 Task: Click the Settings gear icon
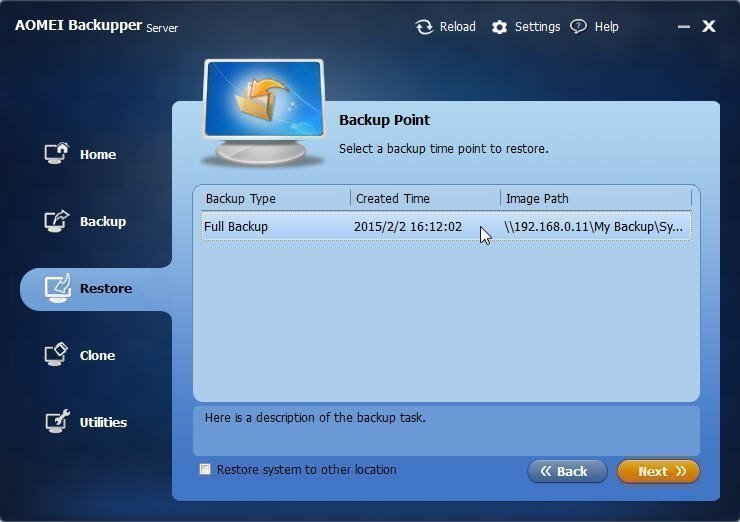click(499, 27)
